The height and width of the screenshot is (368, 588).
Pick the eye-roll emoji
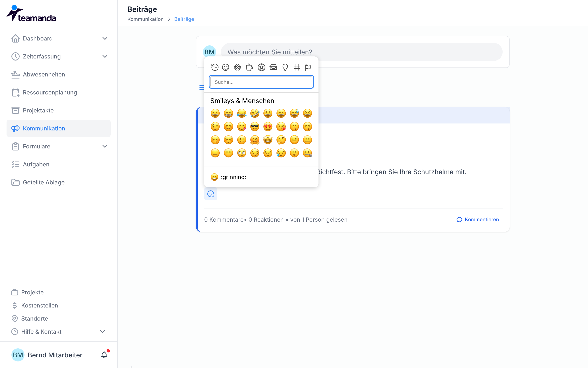(242, 153)
